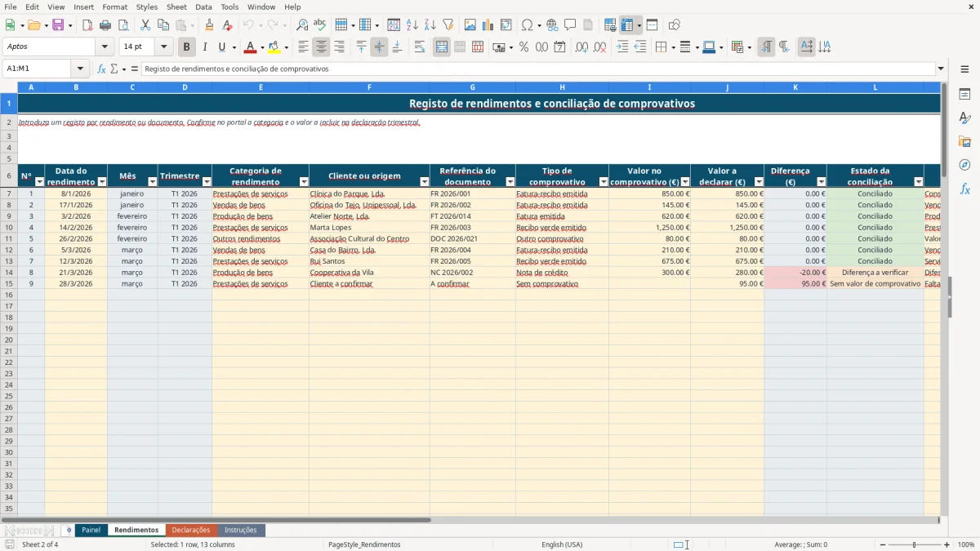Open the font color dropdown arrow
Screen dimensions: 980x551
point(262,47)
